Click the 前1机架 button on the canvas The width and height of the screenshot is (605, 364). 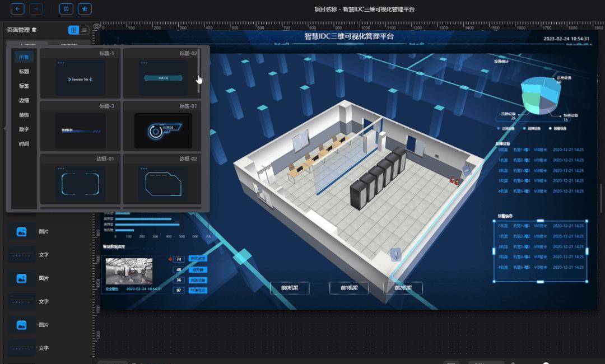point(348,287)
